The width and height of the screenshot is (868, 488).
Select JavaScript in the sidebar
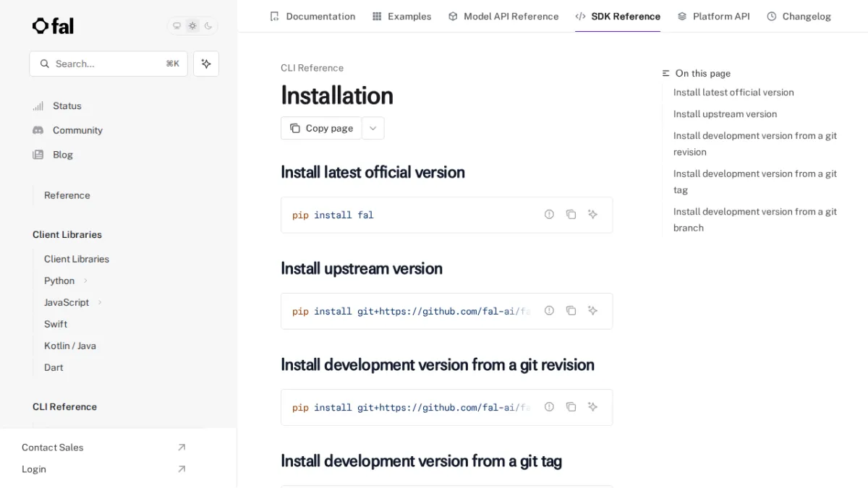click(67, 302)
